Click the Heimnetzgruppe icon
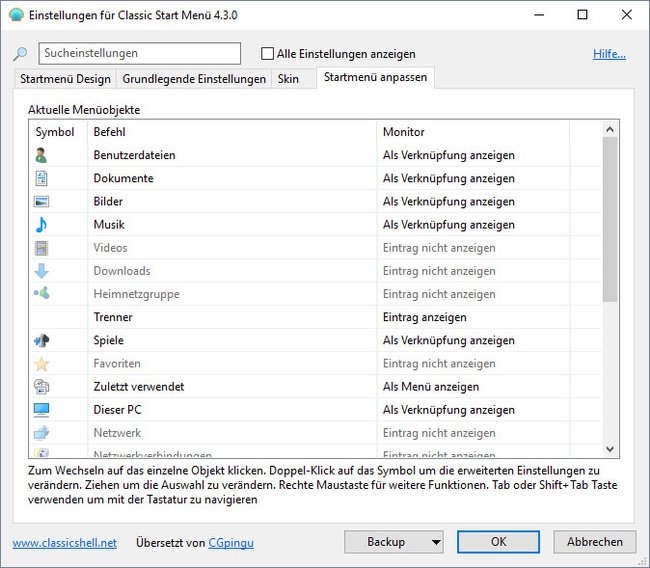The height and width of the screenshot is (568, 650). pyautogui.click(x=41, y=293)
